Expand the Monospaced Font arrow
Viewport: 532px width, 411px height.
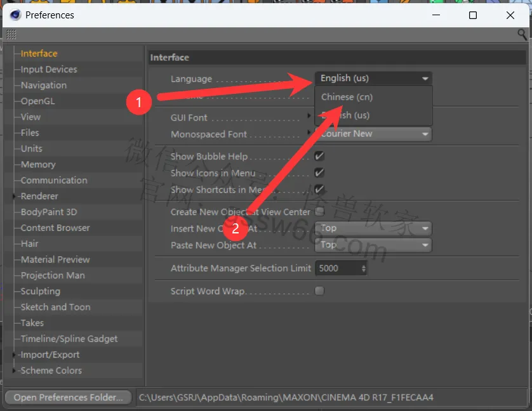[309, 132]
